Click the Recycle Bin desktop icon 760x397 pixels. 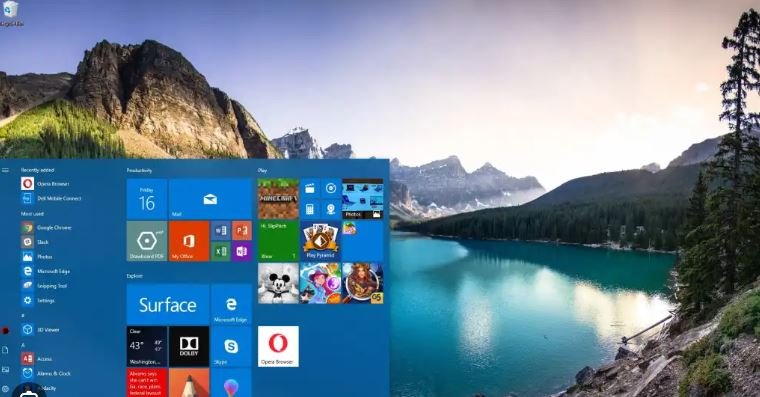click(11, 13)
